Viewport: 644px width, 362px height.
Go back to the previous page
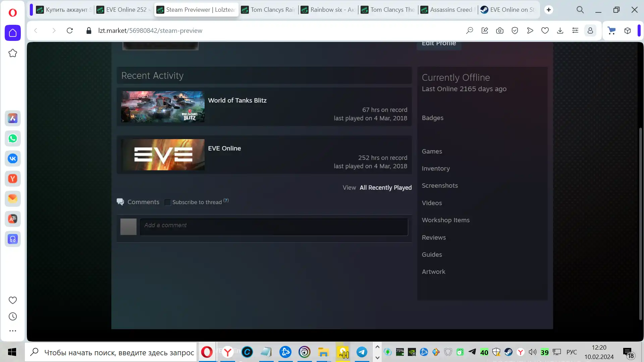(x=36, y=31)
